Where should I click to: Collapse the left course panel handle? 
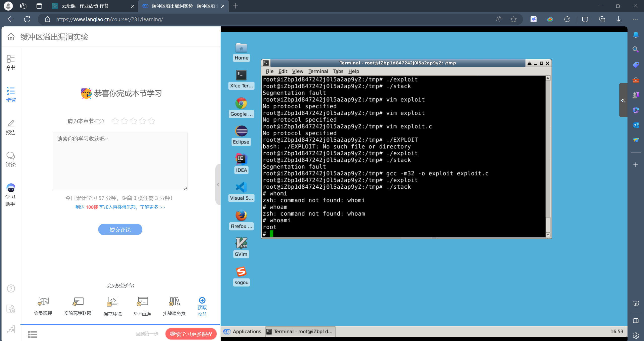[x=218, y=185]
